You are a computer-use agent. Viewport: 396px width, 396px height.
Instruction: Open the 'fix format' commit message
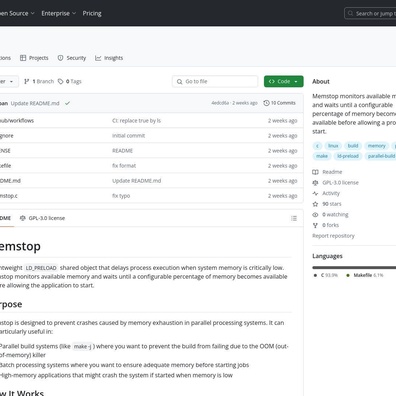click(124, 166)
